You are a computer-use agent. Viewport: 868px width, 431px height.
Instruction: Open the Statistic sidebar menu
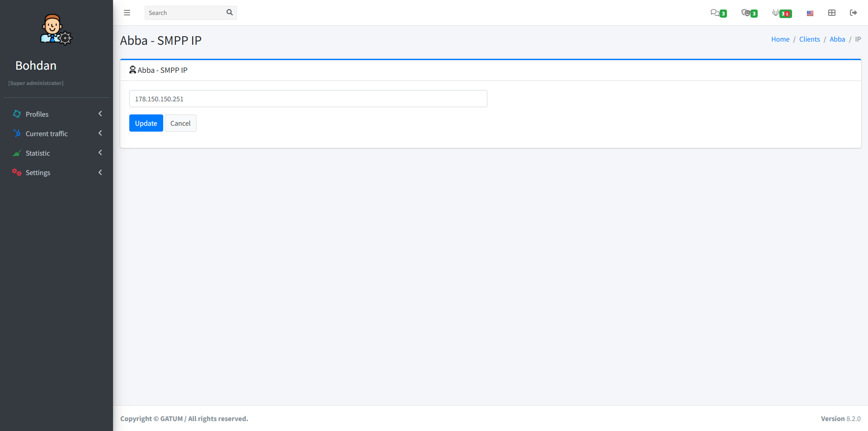38,153
